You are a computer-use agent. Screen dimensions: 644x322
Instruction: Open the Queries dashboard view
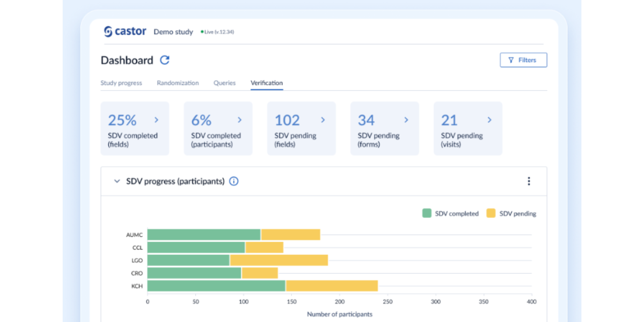tap(224, 83)
